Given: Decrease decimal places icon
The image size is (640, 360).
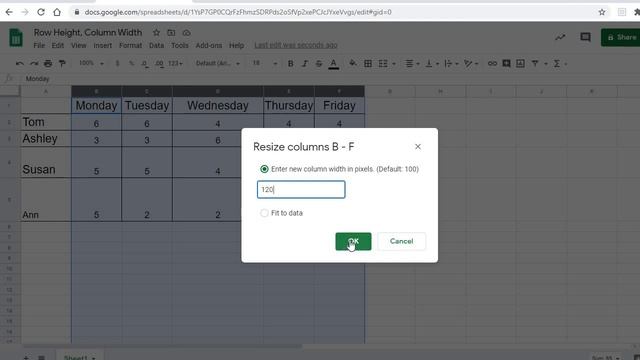Looking at the screenshot, I should [x=145, y=64].
